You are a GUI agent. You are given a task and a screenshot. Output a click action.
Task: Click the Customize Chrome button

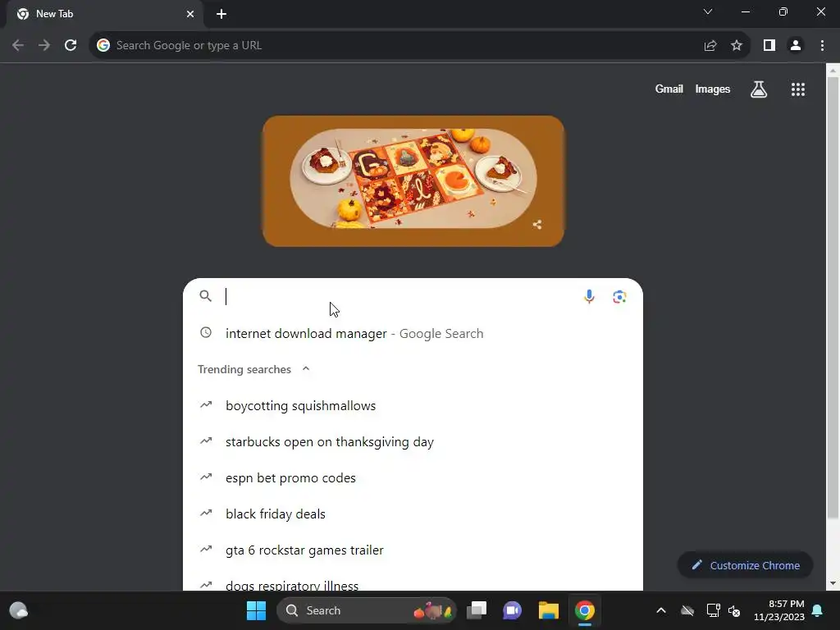(x=745, y=565)
